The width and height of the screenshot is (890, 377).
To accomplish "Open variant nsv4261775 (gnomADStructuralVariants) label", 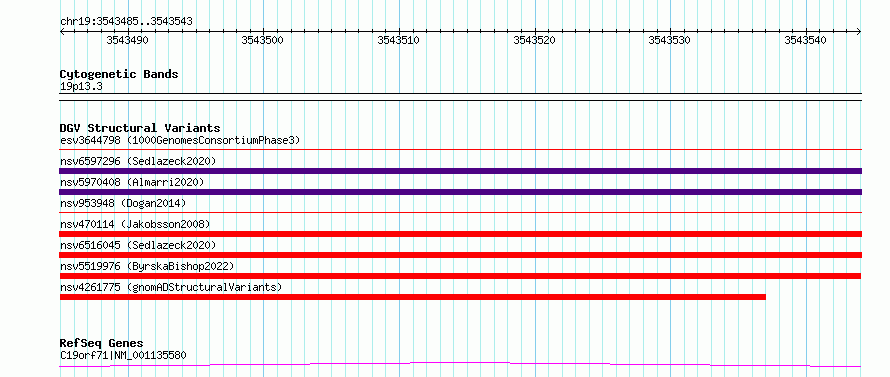I will [171, 287].
